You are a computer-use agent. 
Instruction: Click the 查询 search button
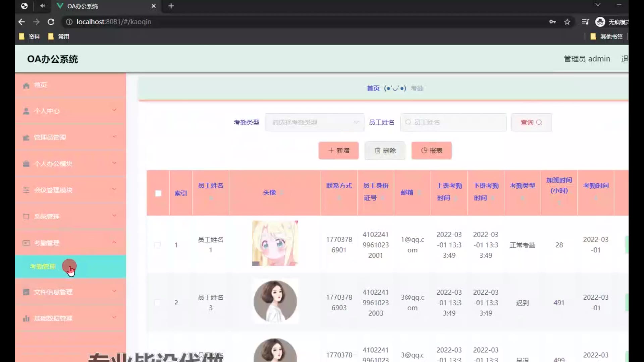532,122
